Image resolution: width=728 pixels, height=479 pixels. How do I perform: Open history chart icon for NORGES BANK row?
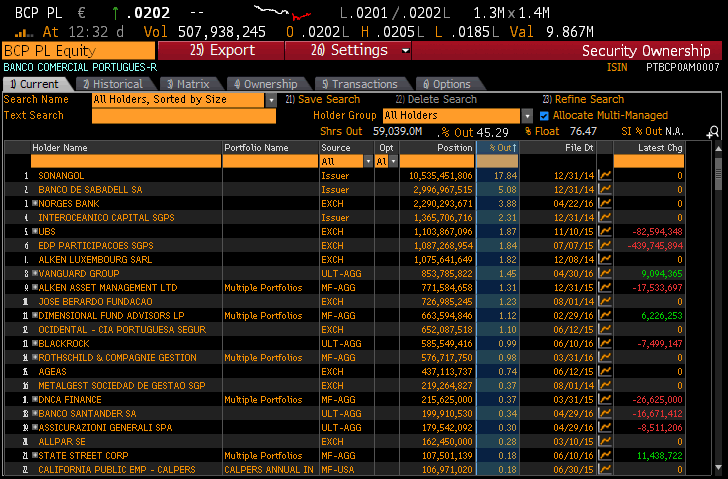point(604,203)
